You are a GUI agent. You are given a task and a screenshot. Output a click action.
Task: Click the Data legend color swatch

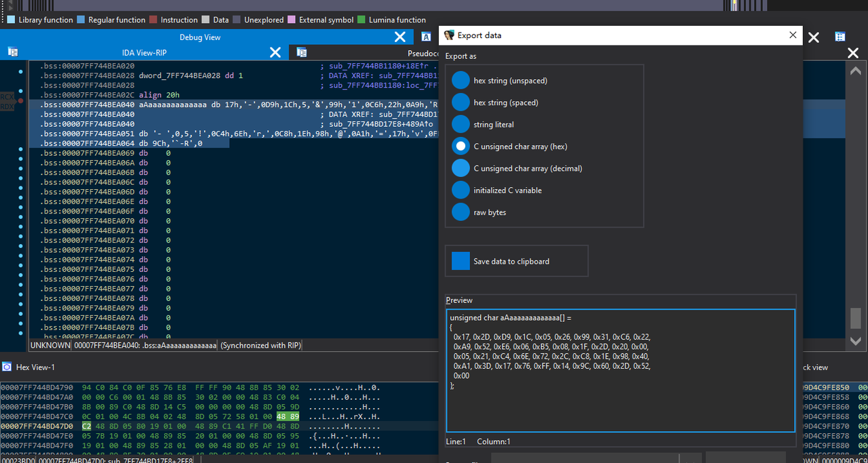click(206, 20)
